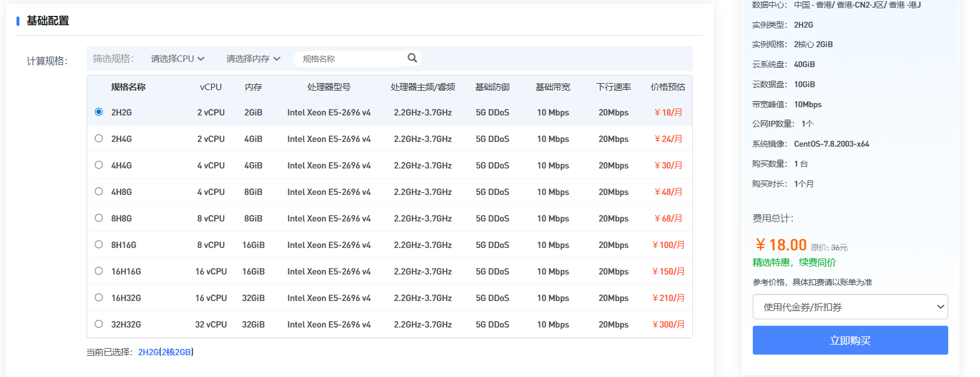Select the 16H16G radio button
Image resolution: width=980 pixels, height=377 pixels.
click(x=99, y=271)
